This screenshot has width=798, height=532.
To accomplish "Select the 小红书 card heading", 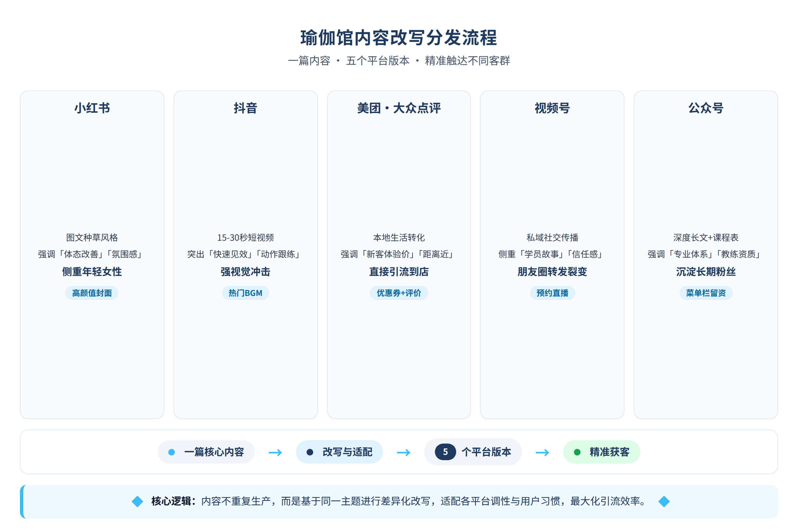I will pyautogui.click(x=92, y=108).
